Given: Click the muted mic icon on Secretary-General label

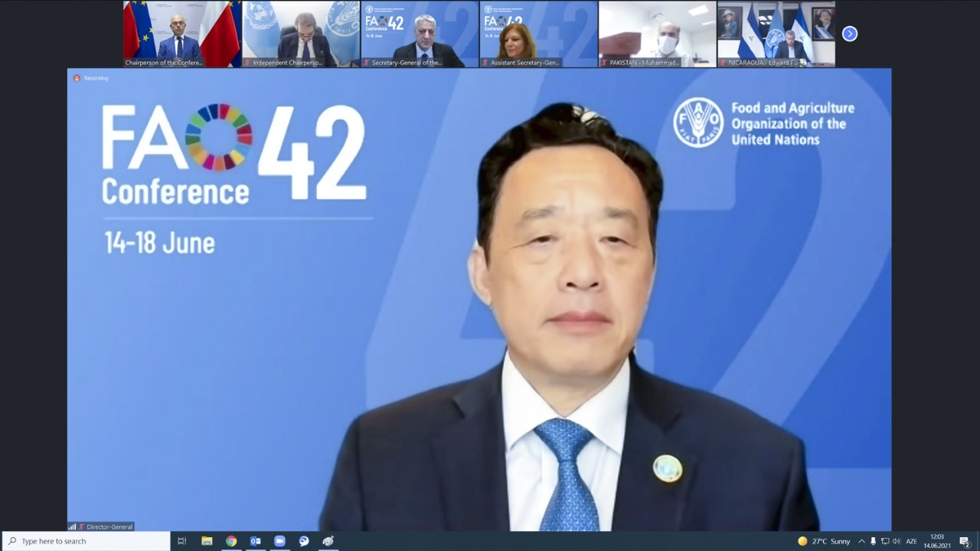Looking at the screenshot, I should tap(367, 63).
